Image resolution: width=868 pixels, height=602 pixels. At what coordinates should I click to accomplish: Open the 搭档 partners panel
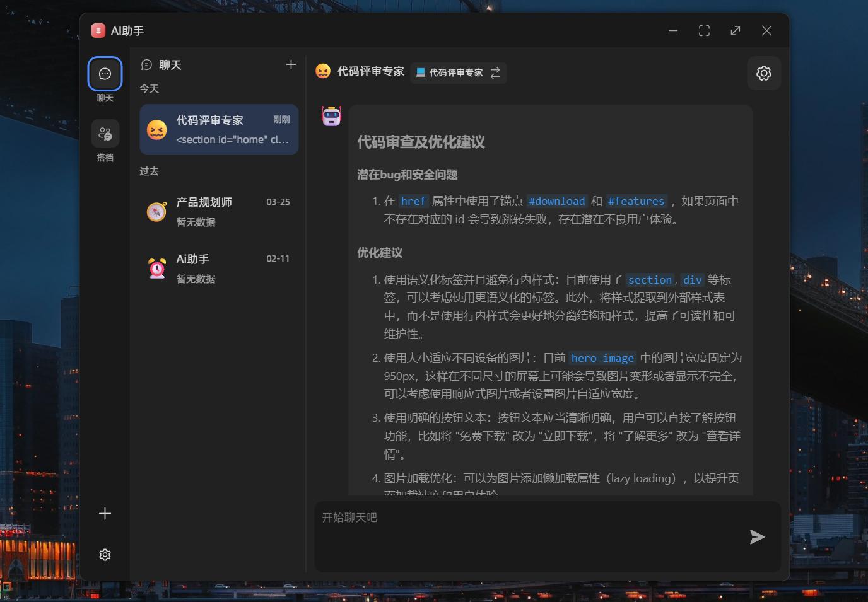104,133
